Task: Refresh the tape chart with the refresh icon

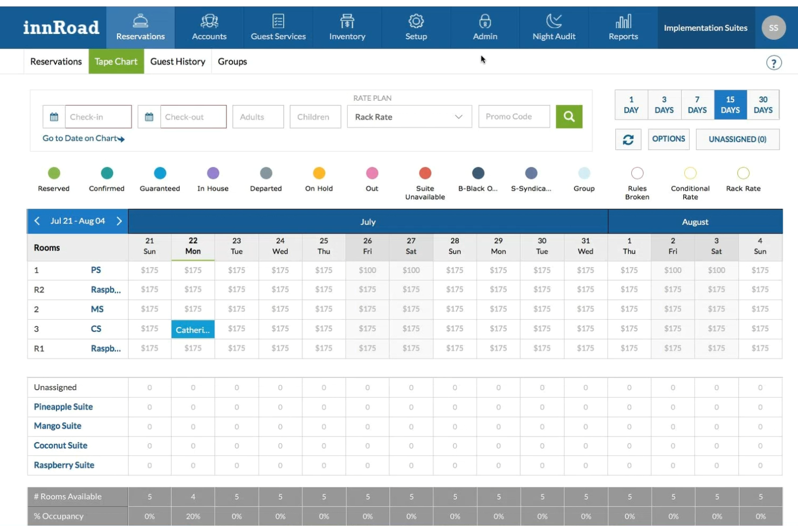Action: [x=628, y=139]
